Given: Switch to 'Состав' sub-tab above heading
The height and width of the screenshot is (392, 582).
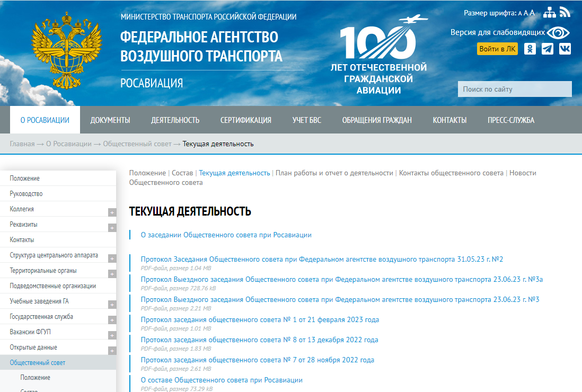Looking at the screenshot, I should coord(182,173).
